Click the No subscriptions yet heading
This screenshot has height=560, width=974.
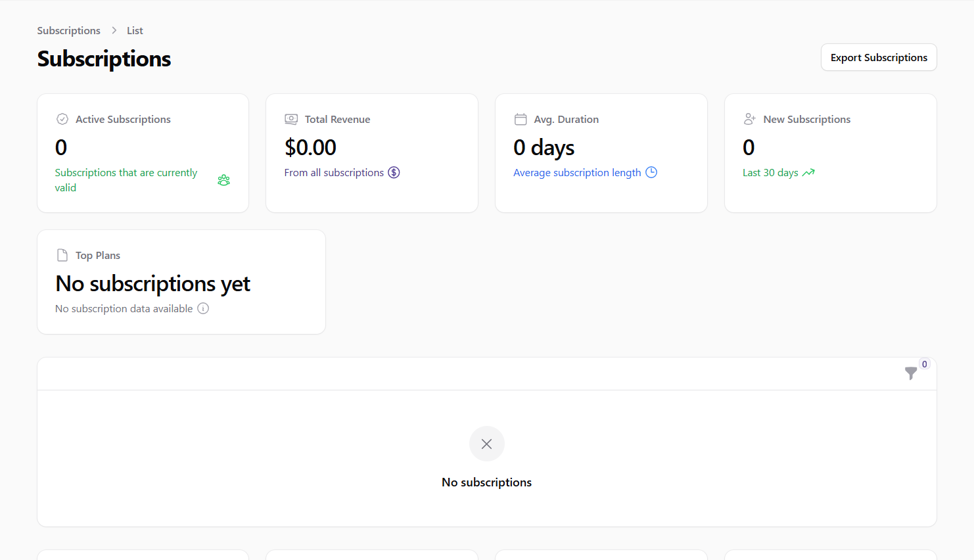(152, 283)
